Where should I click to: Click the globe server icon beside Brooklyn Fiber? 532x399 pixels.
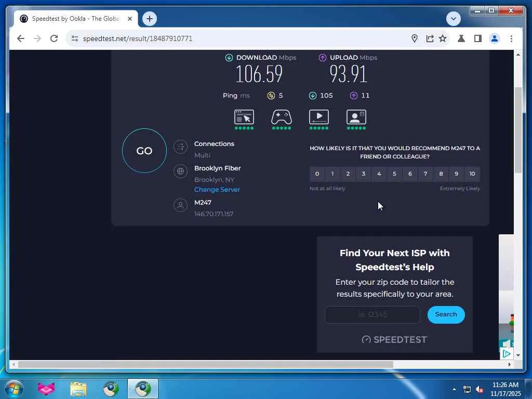[x=180, y=171]
